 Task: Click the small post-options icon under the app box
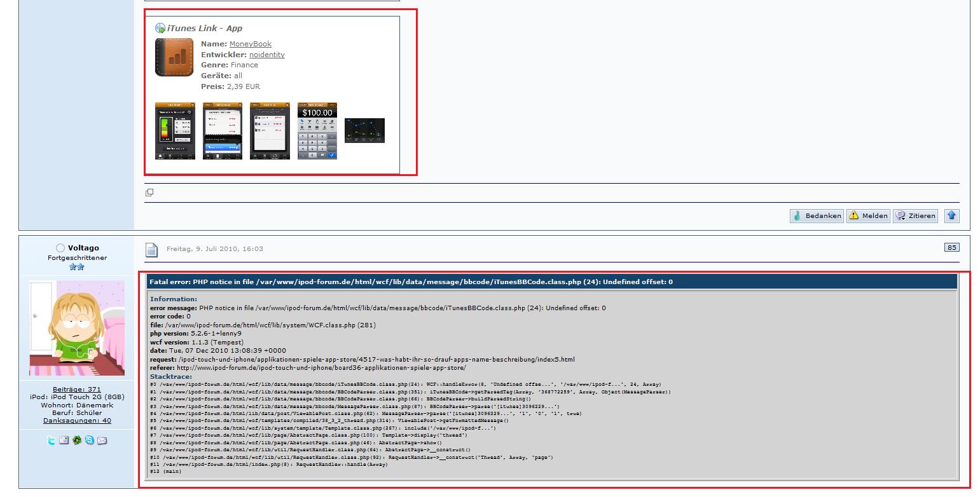click(x=149, y=192)
